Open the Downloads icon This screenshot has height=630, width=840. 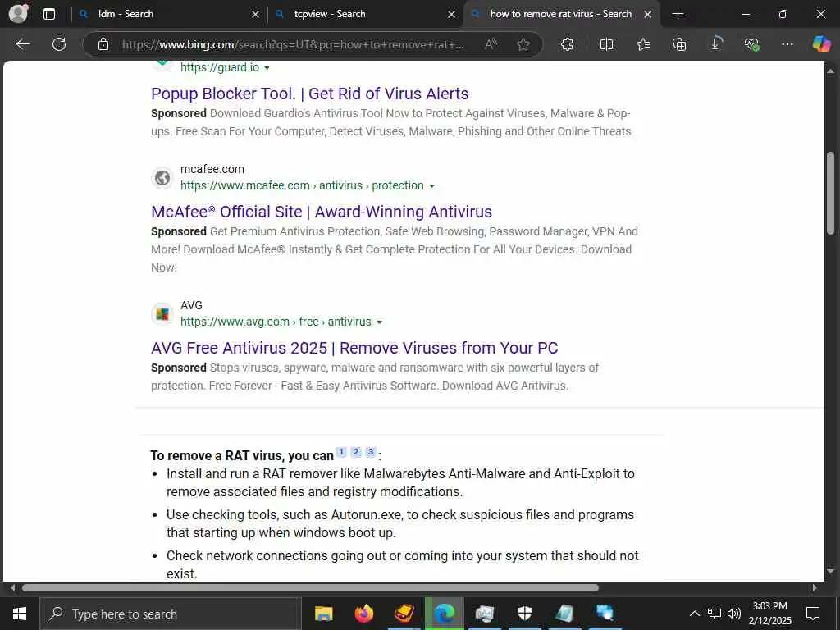(715, 44)
